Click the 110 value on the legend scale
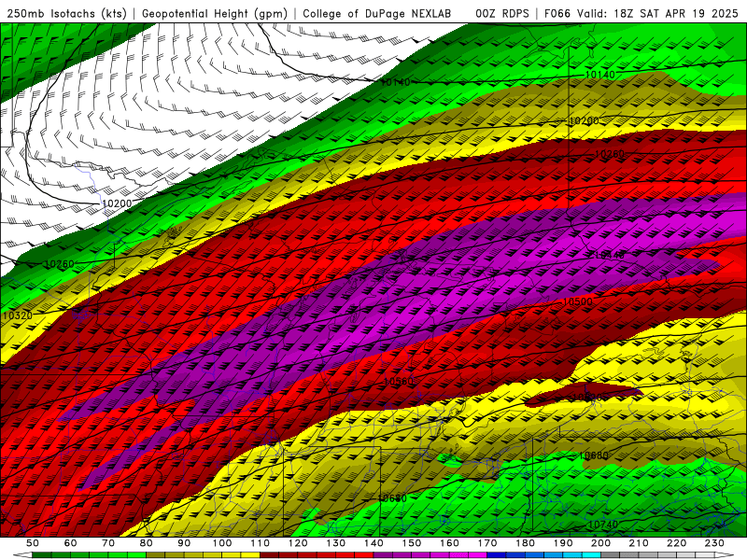 (x=260, y=543)
